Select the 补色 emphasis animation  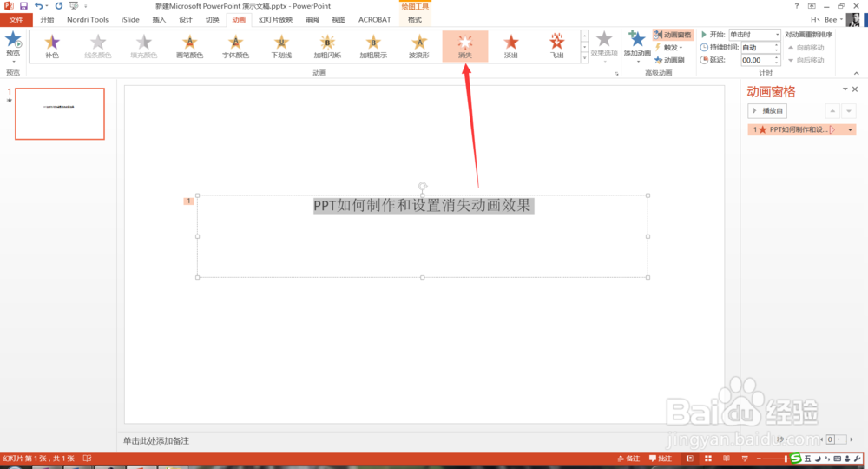pos(52,46)
